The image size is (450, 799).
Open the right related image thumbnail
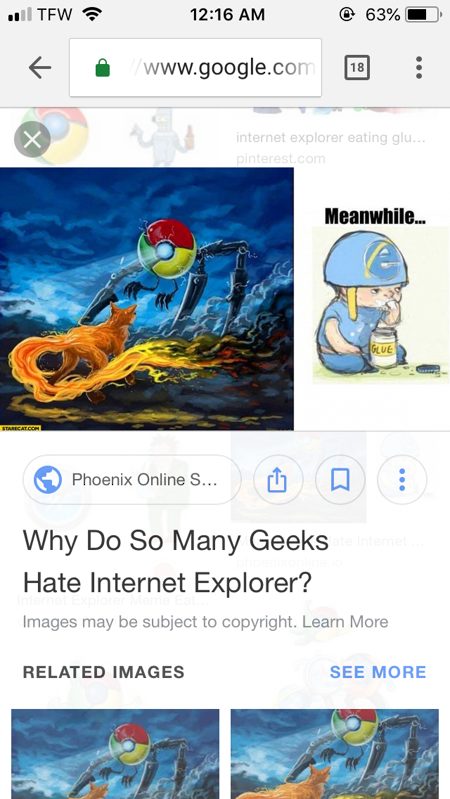(335, 754)
